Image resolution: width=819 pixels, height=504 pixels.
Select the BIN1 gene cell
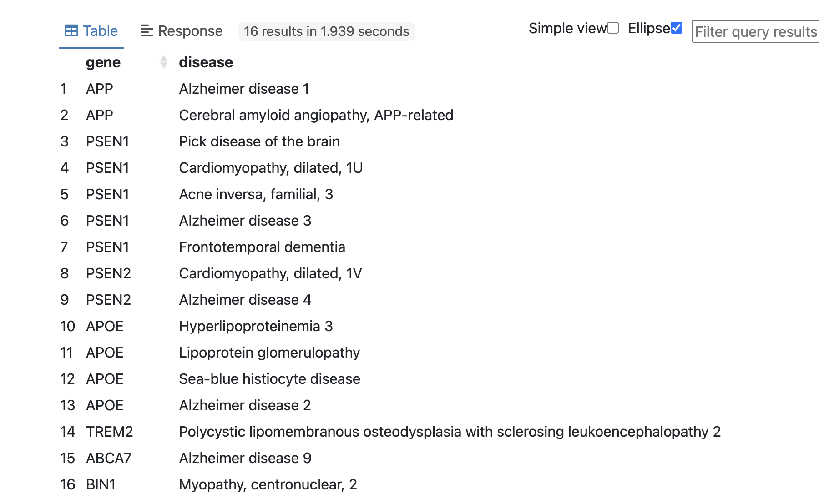tap(101, 484)
